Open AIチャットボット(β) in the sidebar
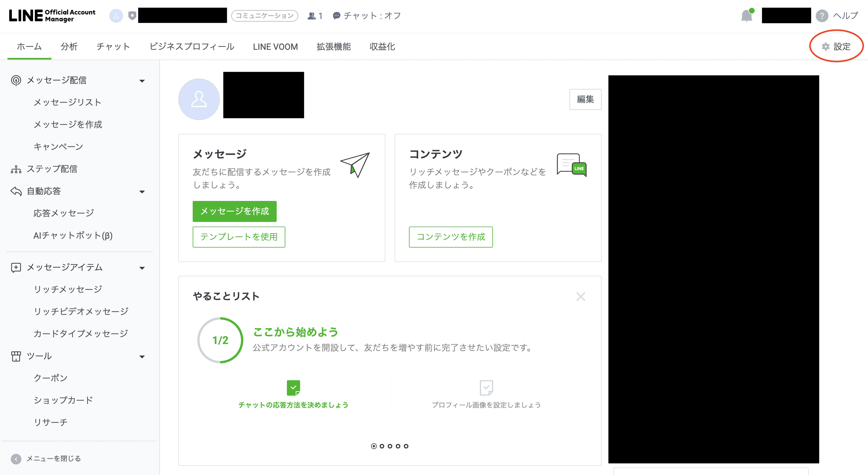868x475 pixels. [73, 235]
